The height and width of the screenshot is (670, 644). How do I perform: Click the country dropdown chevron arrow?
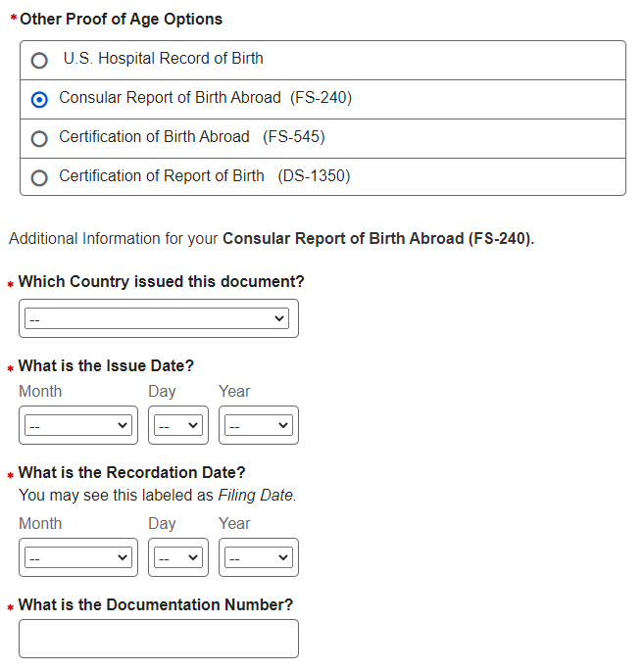tap(280, 318)
